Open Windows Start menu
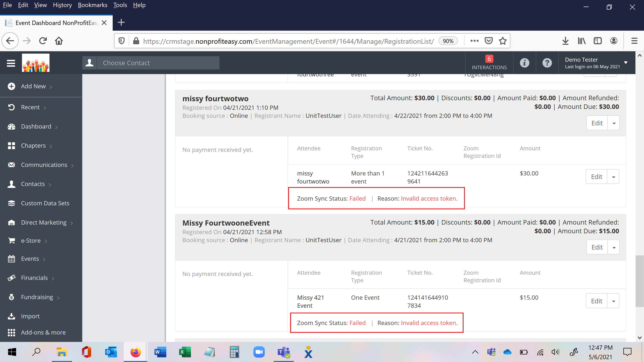 (12, 352)
